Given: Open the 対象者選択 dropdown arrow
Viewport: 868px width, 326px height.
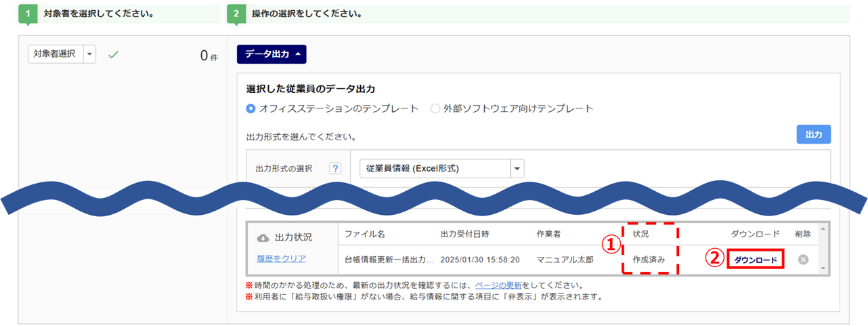Looking at the screenshot, I should pos(89,54).
